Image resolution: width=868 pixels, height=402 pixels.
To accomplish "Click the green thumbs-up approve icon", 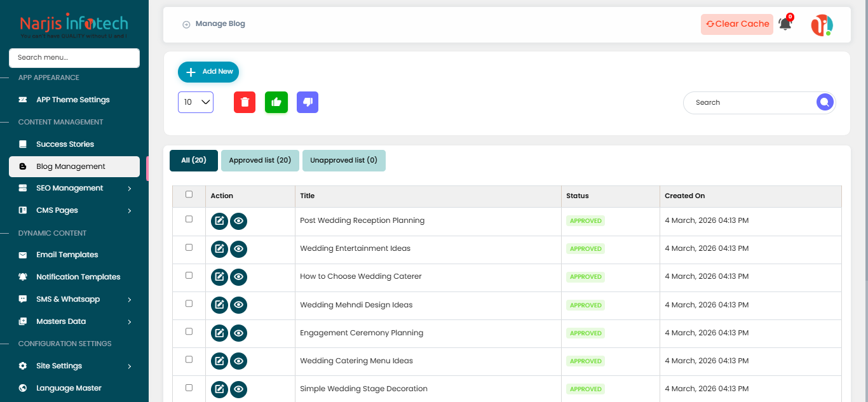I will tap(276, 102).
